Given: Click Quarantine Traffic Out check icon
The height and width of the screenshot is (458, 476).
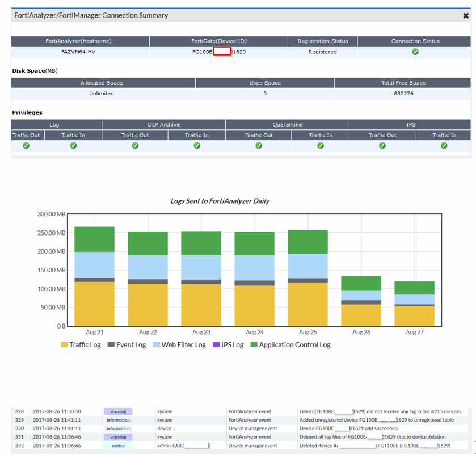Looking at the screenshot, I should (x=259, y=146).
